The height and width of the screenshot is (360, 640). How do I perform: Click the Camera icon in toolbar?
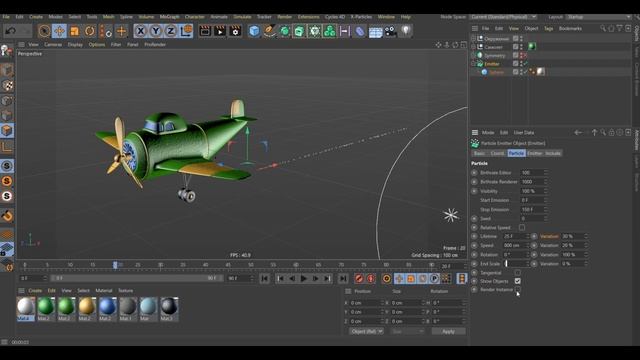coord(391,31)
